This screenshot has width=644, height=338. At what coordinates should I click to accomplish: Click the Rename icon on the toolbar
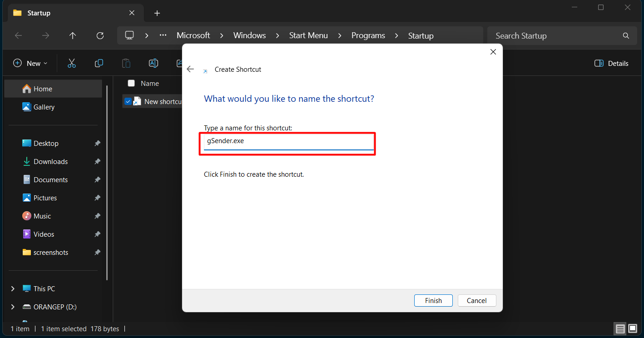point(154,63)
